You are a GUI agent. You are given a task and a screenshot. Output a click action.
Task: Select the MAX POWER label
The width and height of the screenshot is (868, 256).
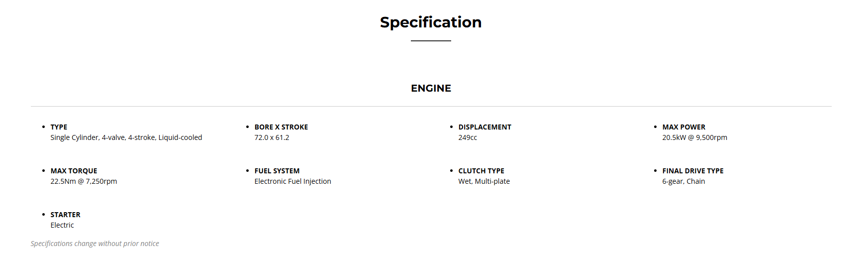click(683, 127)
